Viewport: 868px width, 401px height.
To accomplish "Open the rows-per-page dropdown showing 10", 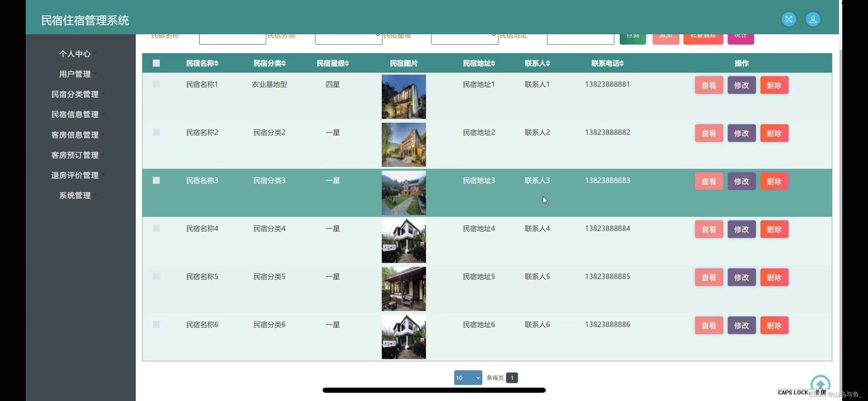I will click(x=468, y=377).
